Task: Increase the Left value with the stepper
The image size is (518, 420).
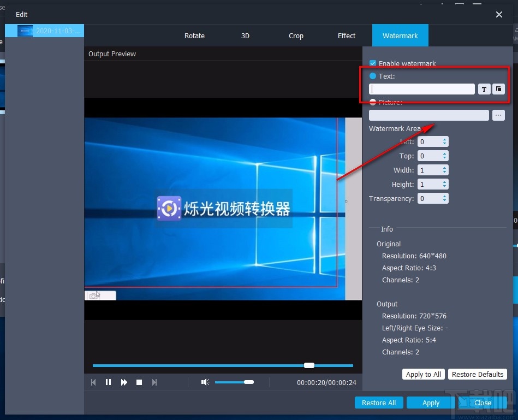Action: [443, 139]
